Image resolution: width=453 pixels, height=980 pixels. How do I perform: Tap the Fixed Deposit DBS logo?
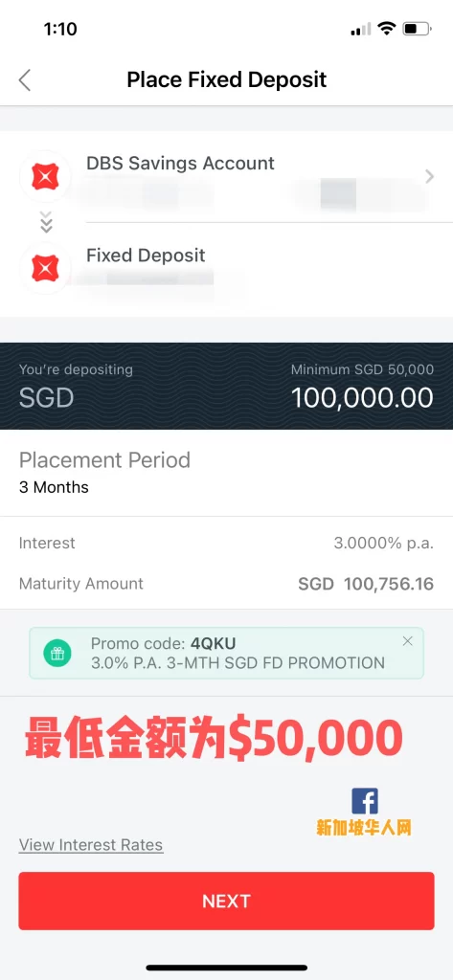point(45,268)
